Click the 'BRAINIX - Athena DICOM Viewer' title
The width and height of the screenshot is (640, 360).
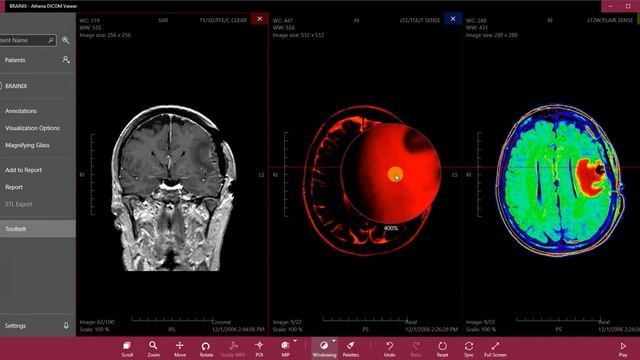click(x=43, y=6)
